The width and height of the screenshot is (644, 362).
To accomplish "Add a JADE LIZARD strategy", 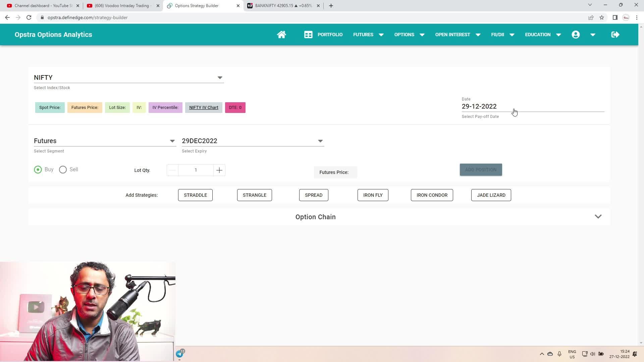I will pos(491,195).
